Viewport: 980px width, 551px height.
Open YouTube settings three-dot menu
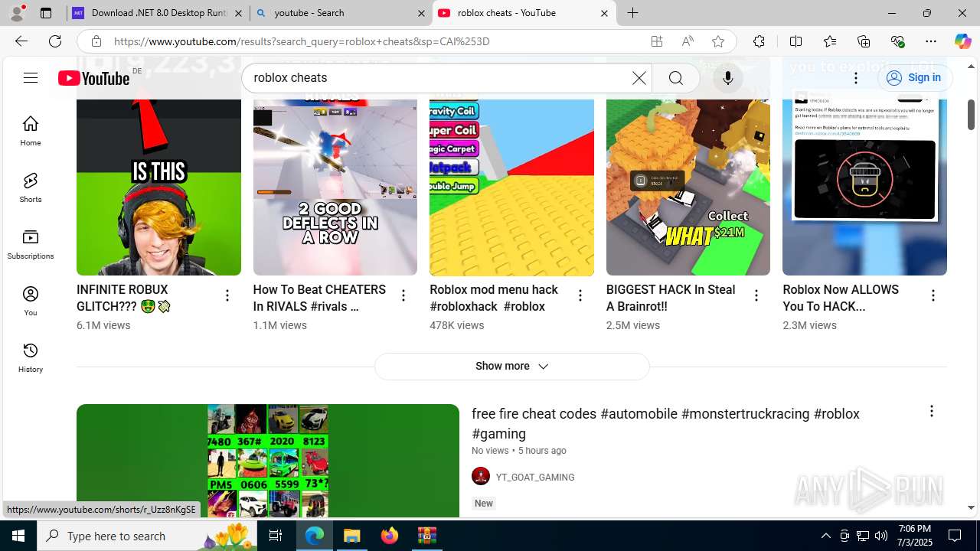point(856,77)
